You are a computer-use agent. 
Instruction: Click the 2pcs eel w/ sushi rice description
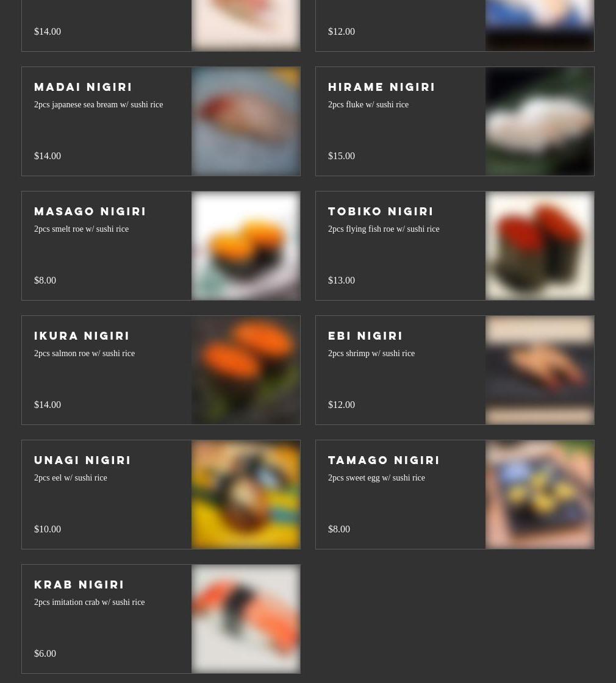point(70,478)
